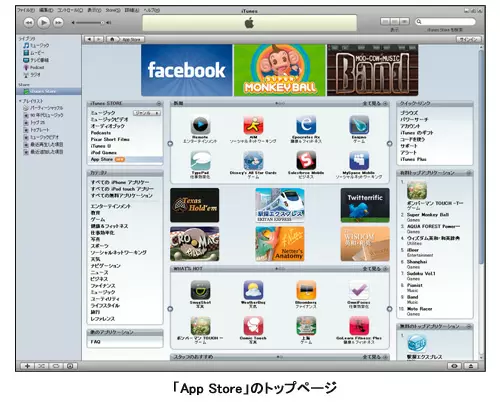The image size is (500, 404).
Task: Add a new playlist with plus button
Action: (x=27, y=366)
